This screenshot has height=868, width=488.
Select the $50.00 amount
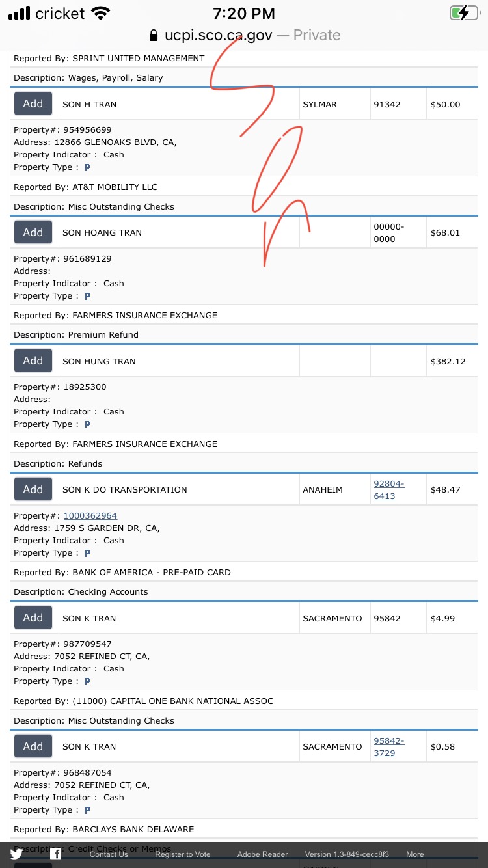point(445,104)
